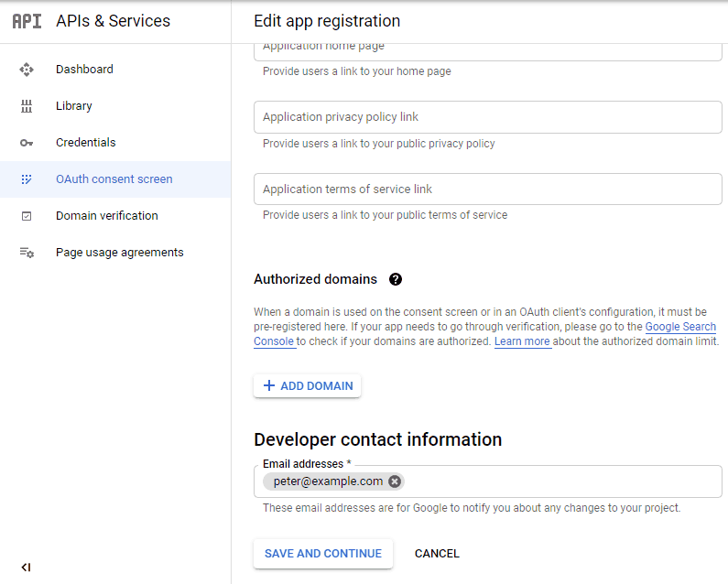Click 'Provide users a link to your home page'
The width and height of the screenshot is (728, 584).
click(x=356, y=71)
